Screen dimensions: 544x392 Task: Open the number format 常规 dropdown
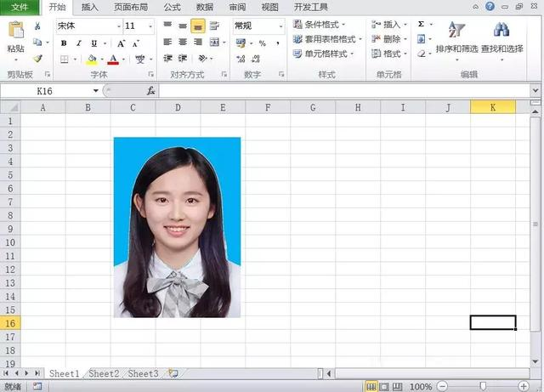(x=280, y=26)
